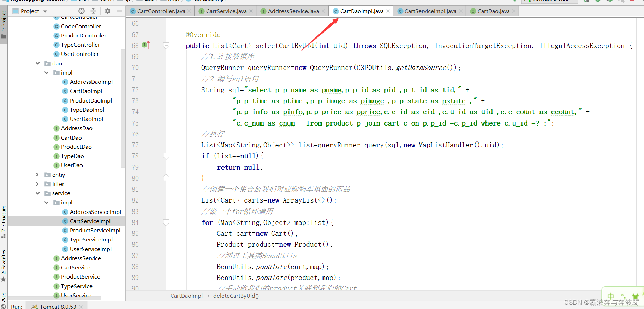Open UserController class
This screenshot has width=644, height=309.
tap(80, 54)
